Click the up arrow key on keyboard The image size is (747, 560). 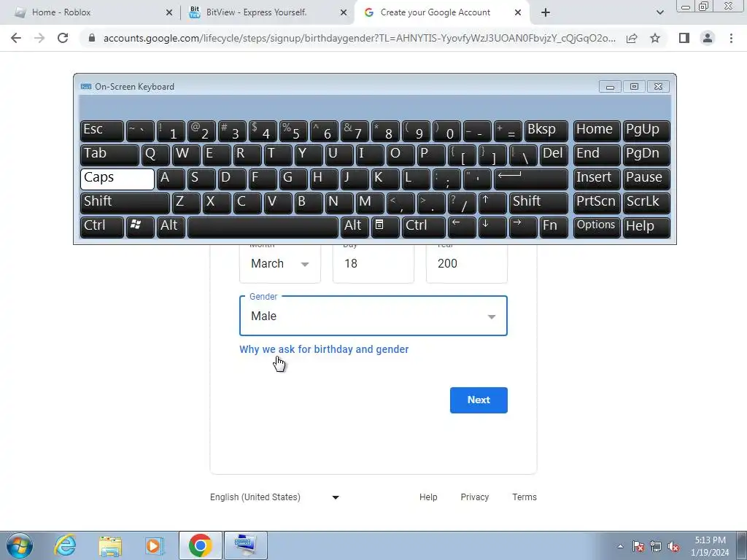tap(492, 203)
